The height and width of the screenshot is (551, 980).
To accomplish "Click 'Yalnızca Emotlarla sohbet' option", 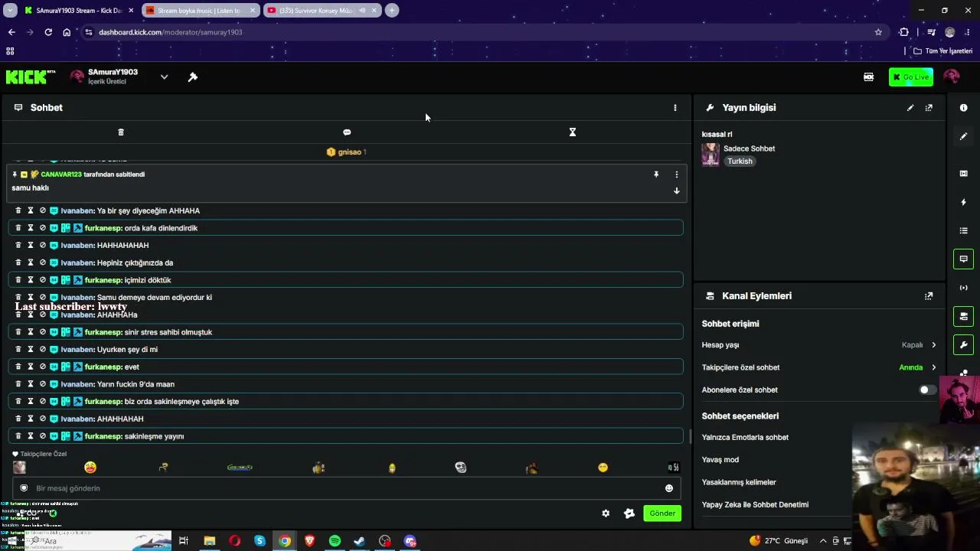I will click(745, 438).
